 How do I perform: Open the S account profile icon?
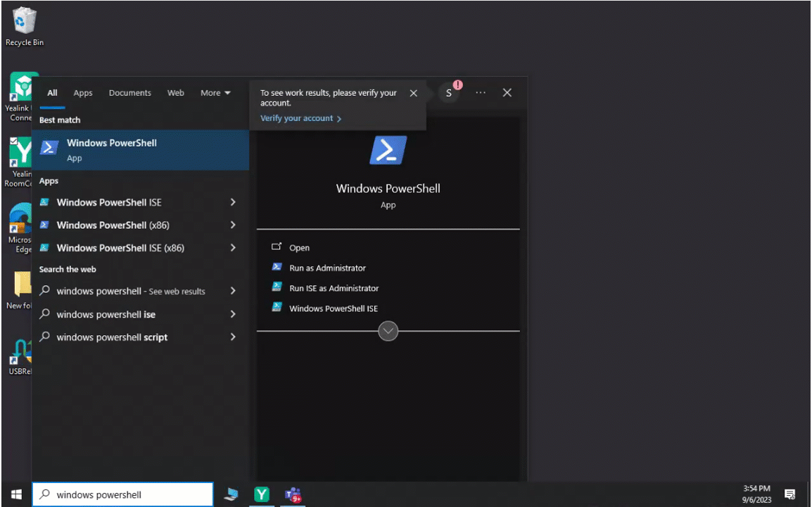tap(449, 94)
